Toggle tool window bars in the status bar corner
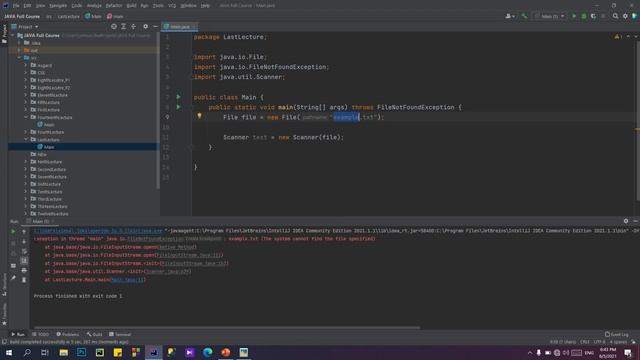 [4, 342]
